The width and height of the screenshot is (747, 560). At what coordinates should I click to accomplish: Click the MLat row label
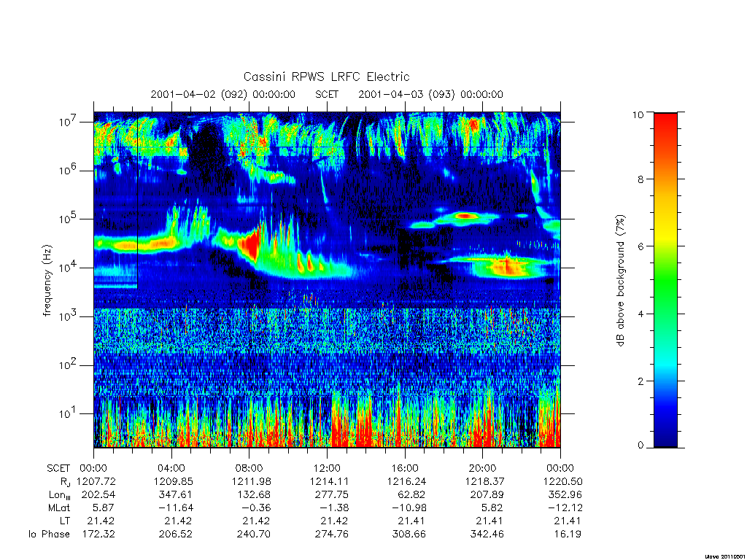[59, 508]
